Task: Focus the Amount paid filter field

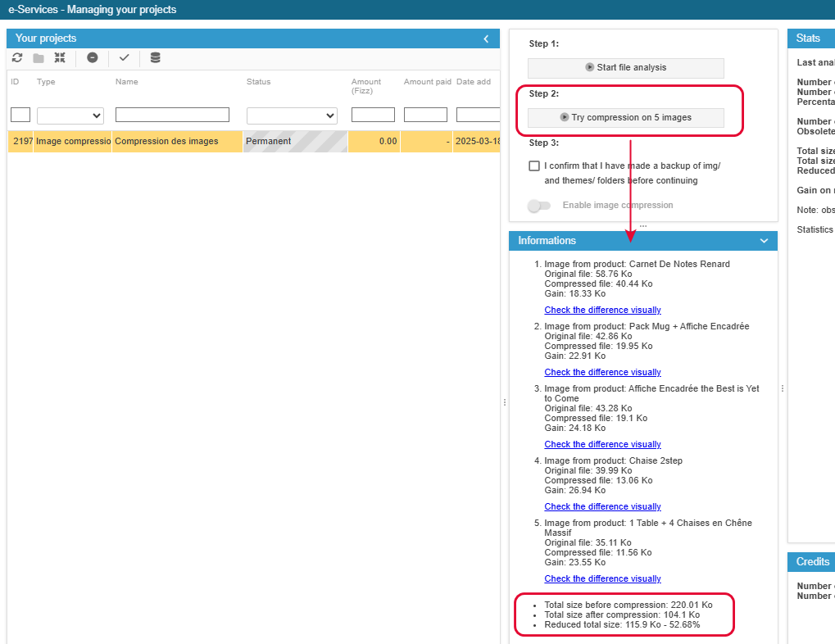Action: (425, 115)
